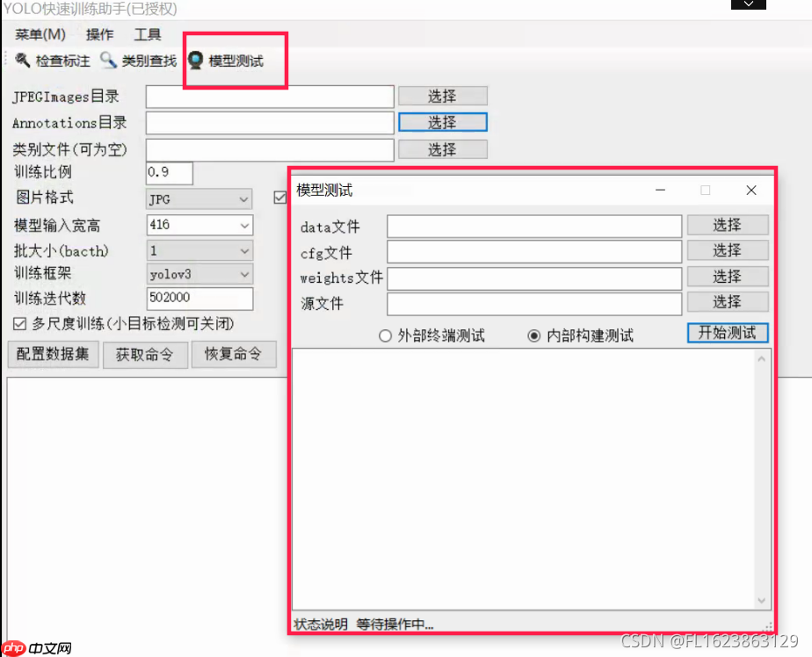The height and width of the screenshot is (657, 812).
Task: Open the 菜单(M) menu
Action: (39, 33)
